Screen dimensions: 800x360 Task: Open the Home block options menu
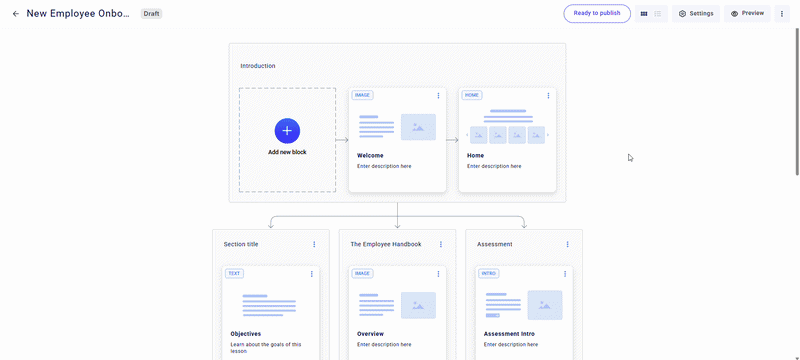pos(548,95)
